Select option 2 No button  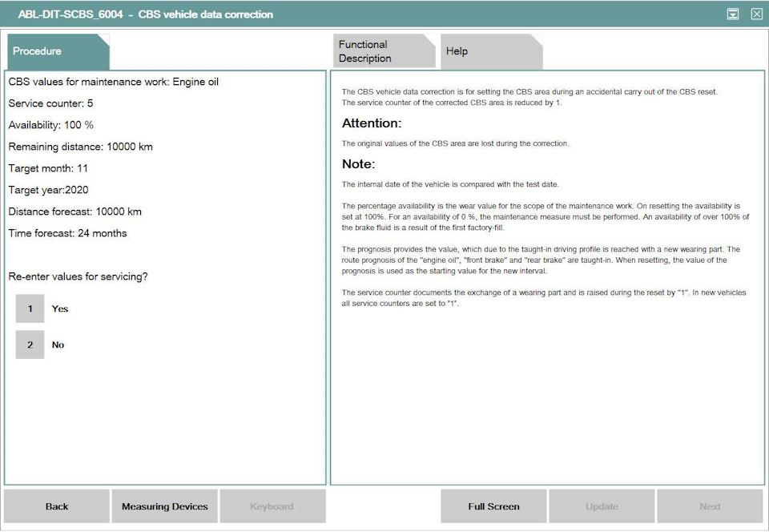[x=30, y=345]
